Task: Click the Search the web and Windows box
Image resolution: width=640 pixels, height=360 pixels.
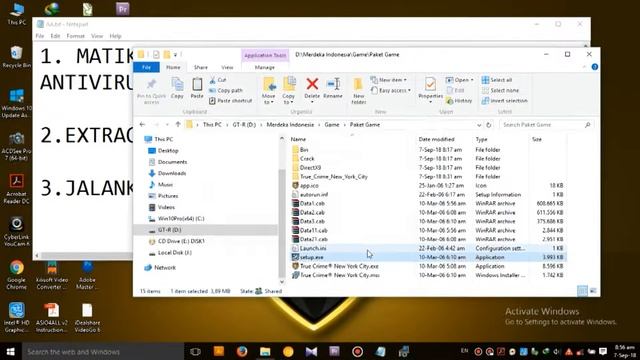Action: pyautogui.click(x=103, y=351)
